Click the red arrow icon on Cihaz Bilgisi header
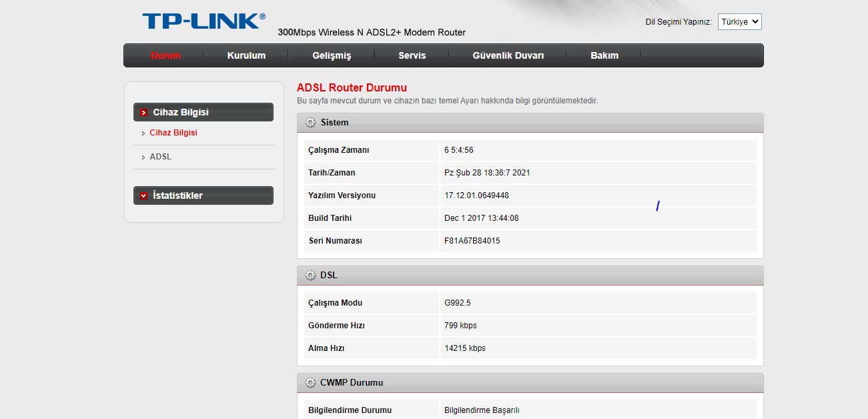The image size is (868, 419). [143, 113]
